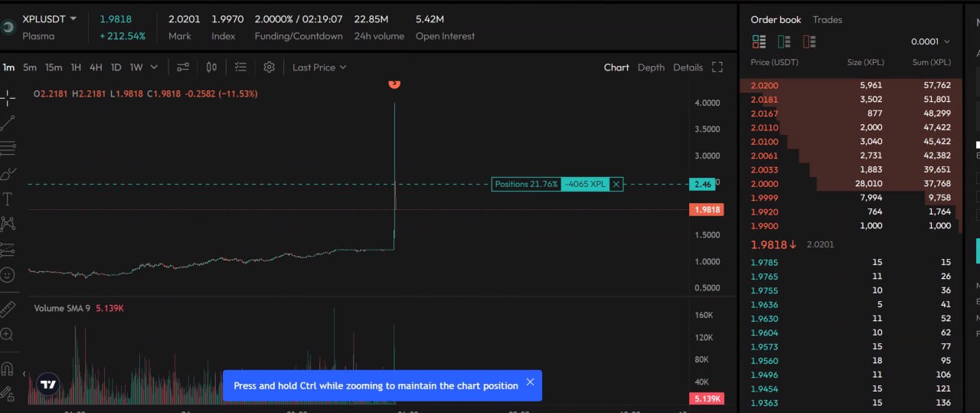
Task: Click the Mark price 2.0201 value
Action: (x=185, y=18)
